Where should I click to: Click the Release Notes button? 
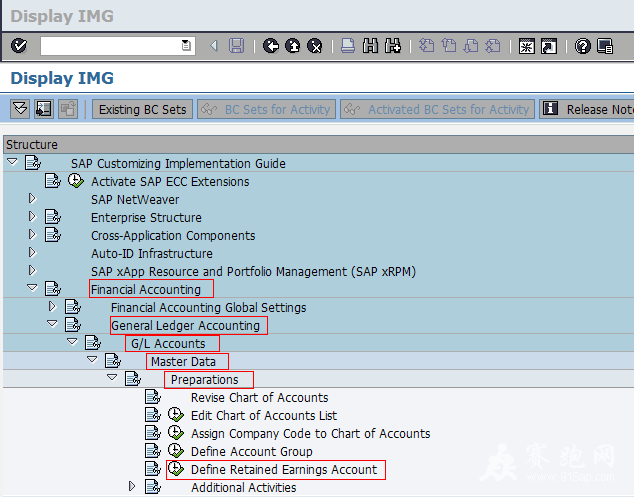587,109
